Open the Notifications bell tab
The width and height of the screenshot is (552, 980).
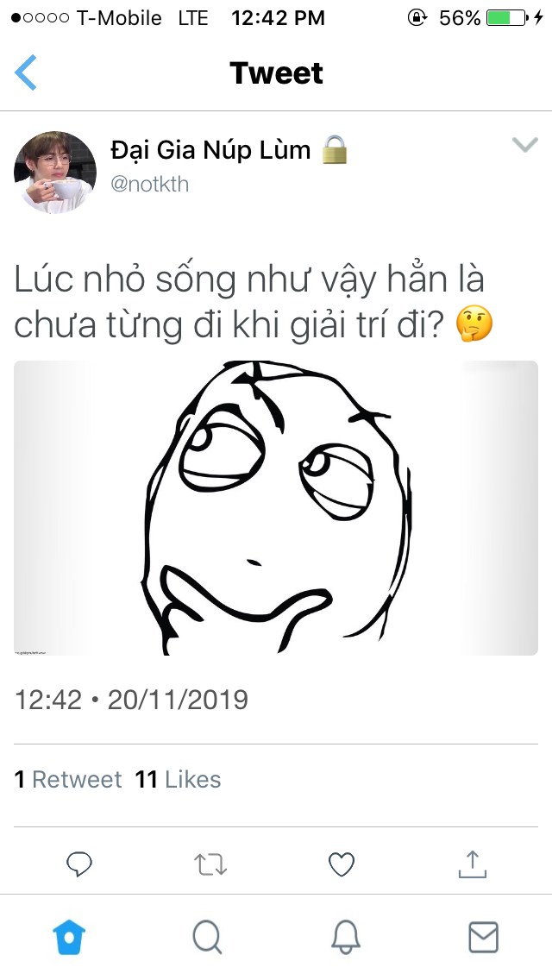345,938
